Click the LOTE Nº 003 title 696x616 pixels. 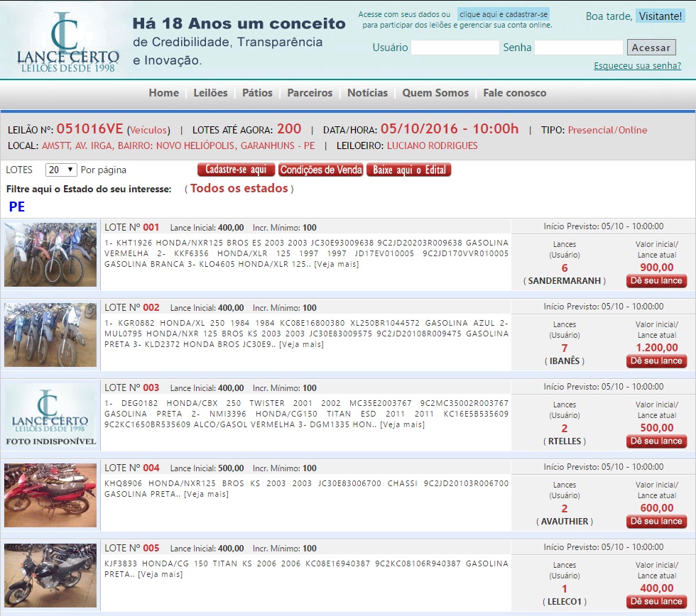tap(132, 388)
